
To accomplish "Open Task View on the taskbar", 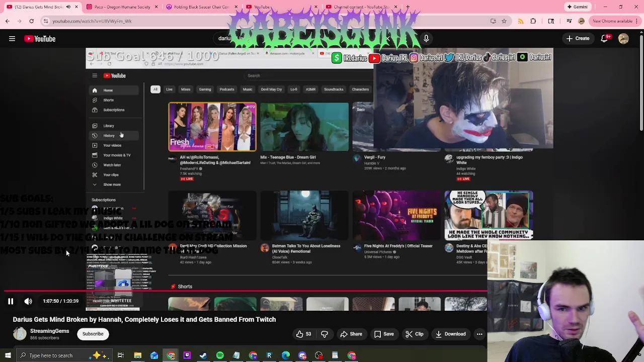I will [121, 356].
